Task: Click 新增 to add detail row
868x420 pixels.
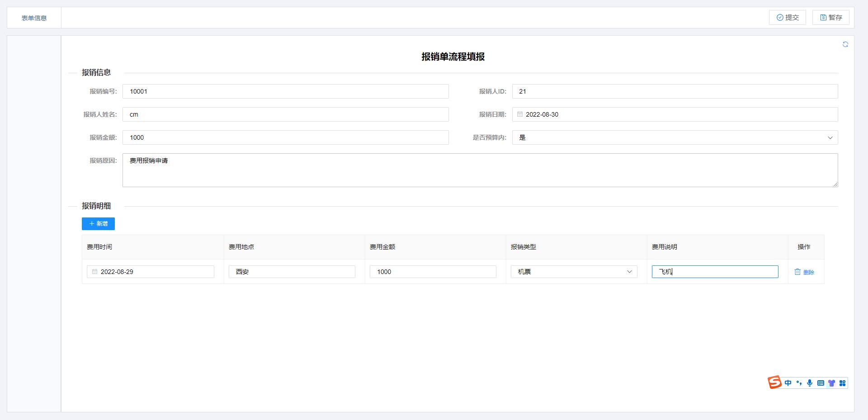Action: pyautogui.click(x=98, y=224)
